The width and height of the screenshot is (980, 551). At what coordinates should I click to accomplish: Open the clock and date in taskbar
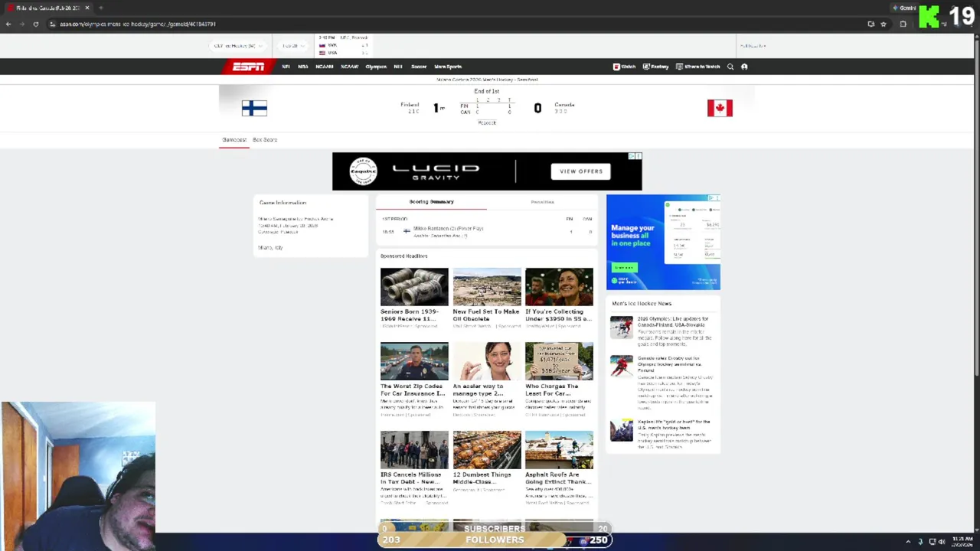click(x=962, y=542)
